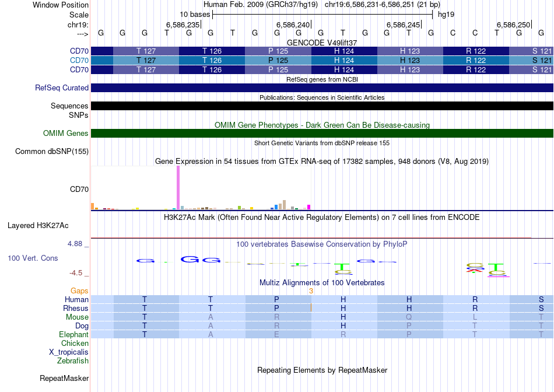Click the 6,586,245 position marker
Image resolution: width=554 pixels, height=392 pixels.
[x=404, y=24]
